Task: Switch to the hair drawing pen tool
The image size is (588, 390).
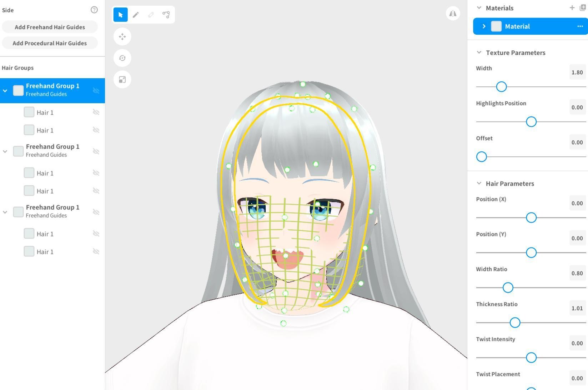Action: (x=136, y=15)
